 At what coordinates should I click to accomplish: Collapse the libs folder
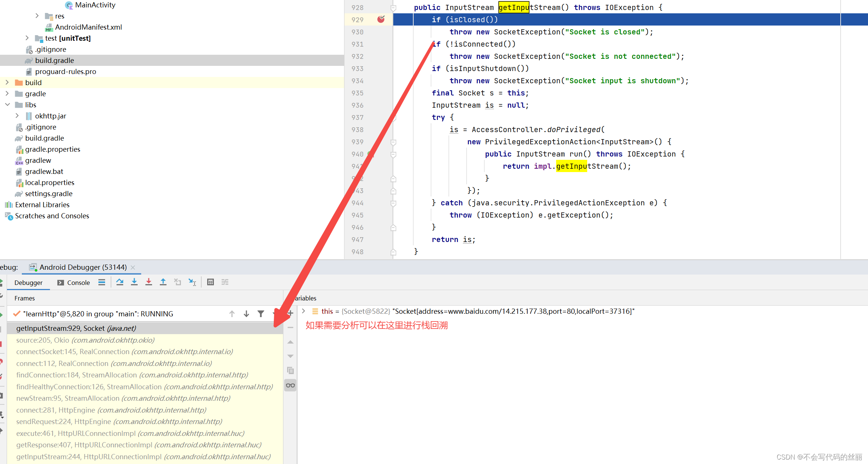(x=7, y=104)
